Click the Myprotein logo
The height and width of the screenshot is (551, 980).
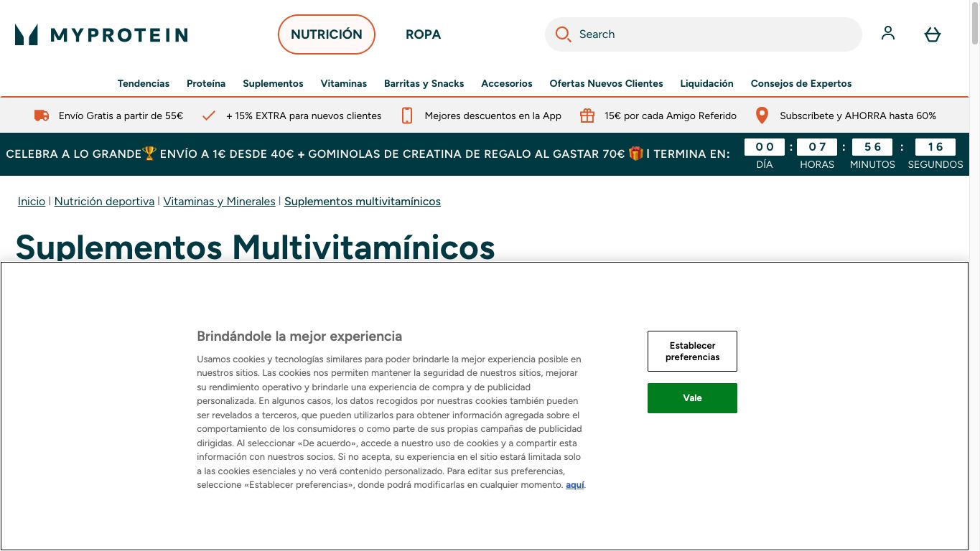(x=101, y=34)
